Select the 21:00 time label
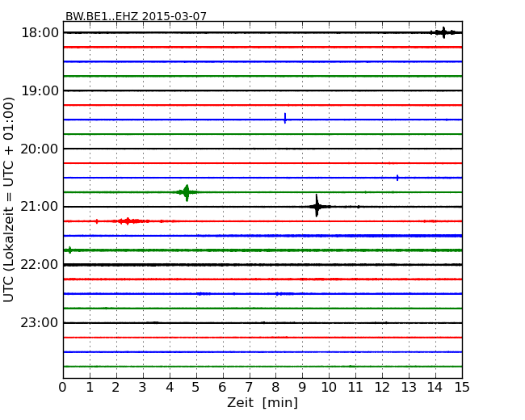The image size is (525, 420). click(40, 207)
